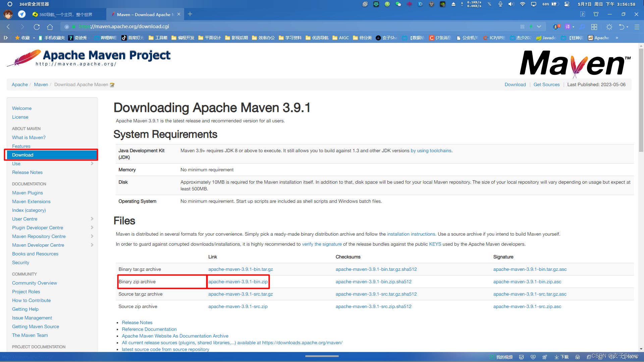
Task: Expand the Maven Developer Centre arrow
Action: (x=92, y=245)
